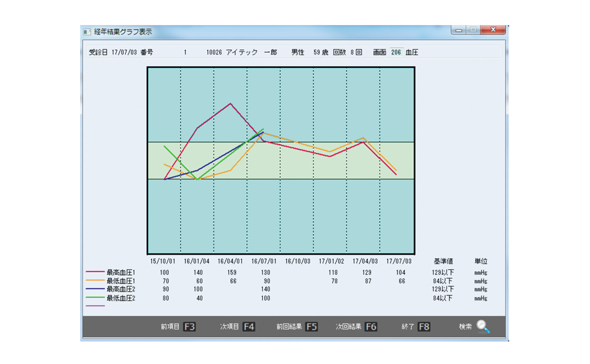Viewport: 590px width, 364px height.
Task: Click the 基準値 column header
Action: point(443,261)
